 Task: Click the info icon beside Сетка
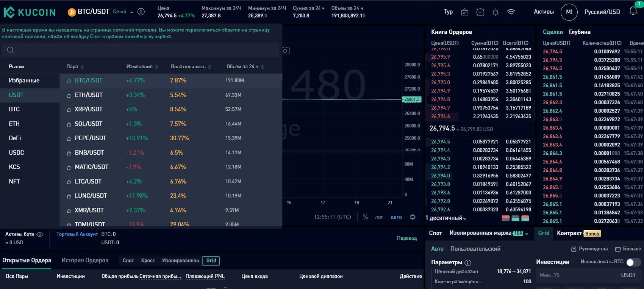[x=141, y=12]
